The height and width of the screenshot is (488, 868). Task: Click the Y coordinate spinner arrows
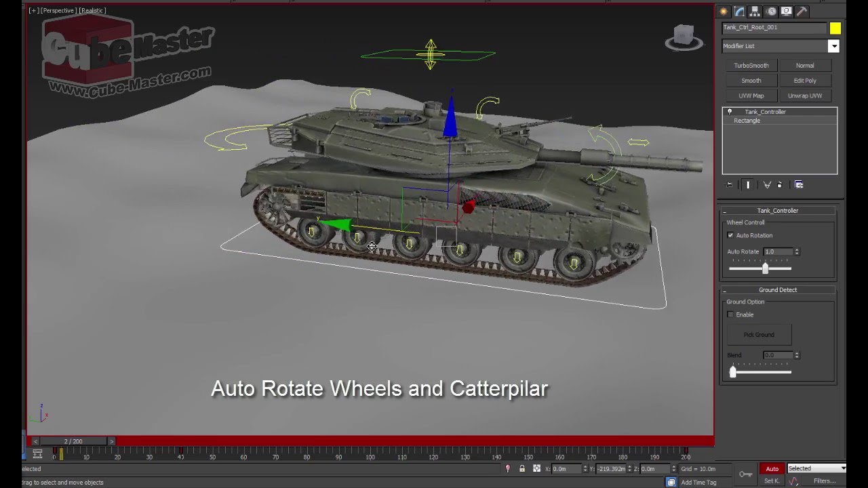pos(629,468)
